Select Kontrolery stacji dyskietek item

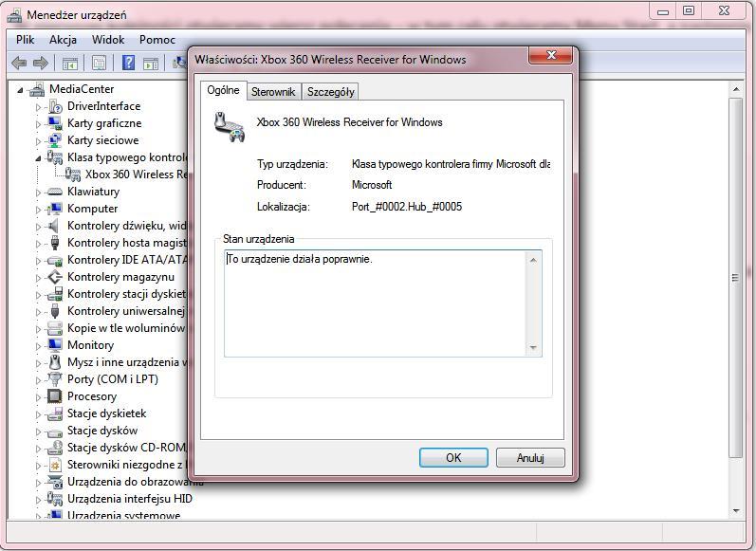pos(126,294)
